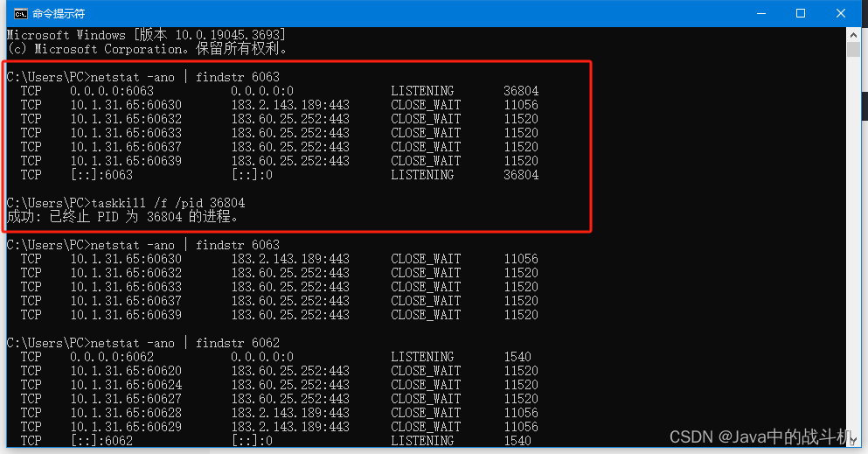This screenshot has width=868, height=454.
Task: Click PID 36804 on the [::]:6063 row
Action: coord(521,175)
